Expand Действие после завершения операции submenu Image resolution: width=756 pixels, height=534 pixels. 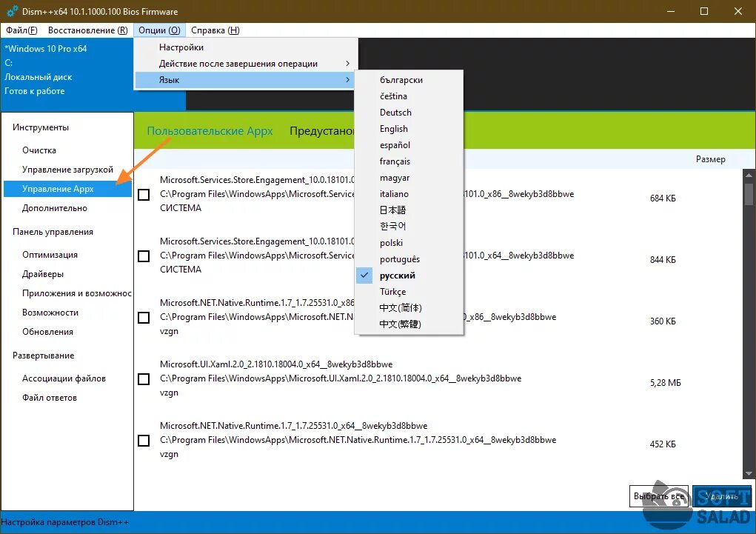coord(245,64)
